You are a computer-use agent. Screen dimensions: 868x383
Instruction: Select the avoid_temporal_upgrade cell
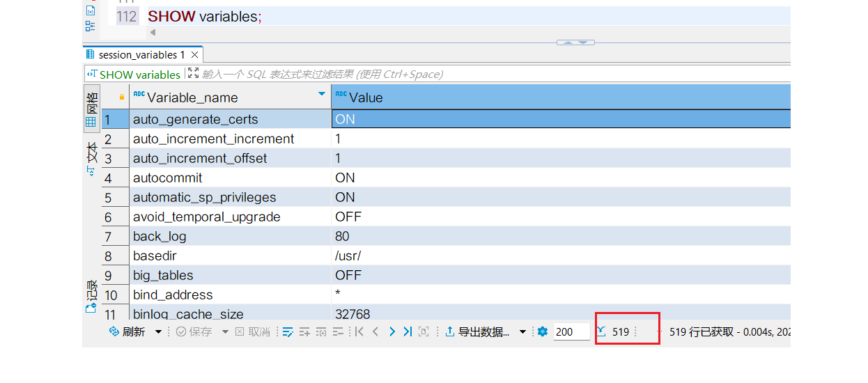click(x=230, y=217)
